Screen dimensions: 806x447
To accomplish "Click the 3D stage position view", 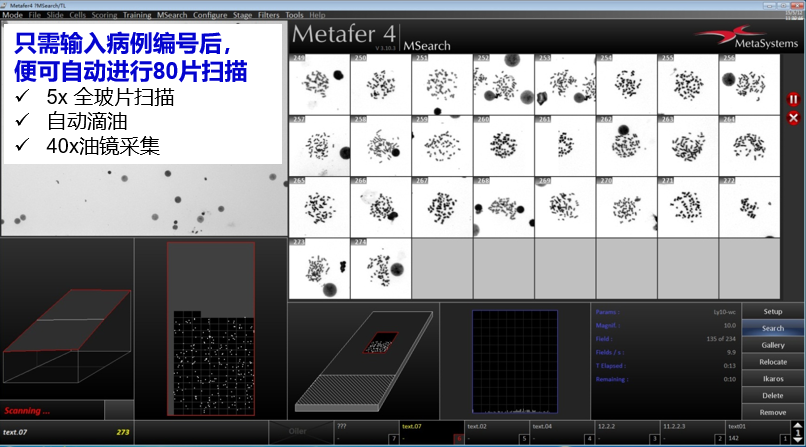I will coord(67,337).
